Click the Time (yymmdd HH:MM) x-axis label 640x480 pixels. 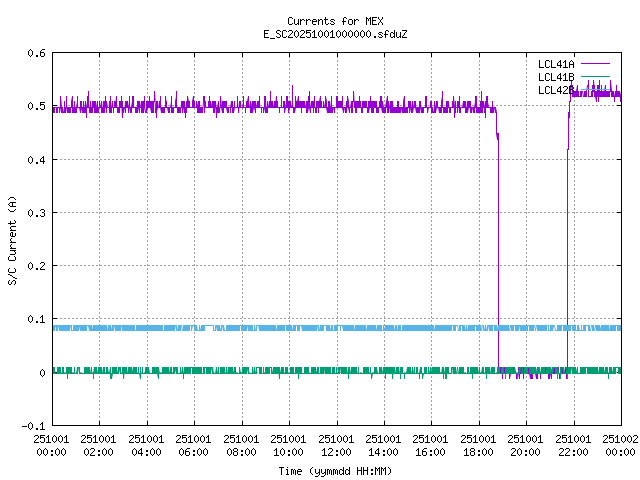pyautogui.click(x=335, y=470)
